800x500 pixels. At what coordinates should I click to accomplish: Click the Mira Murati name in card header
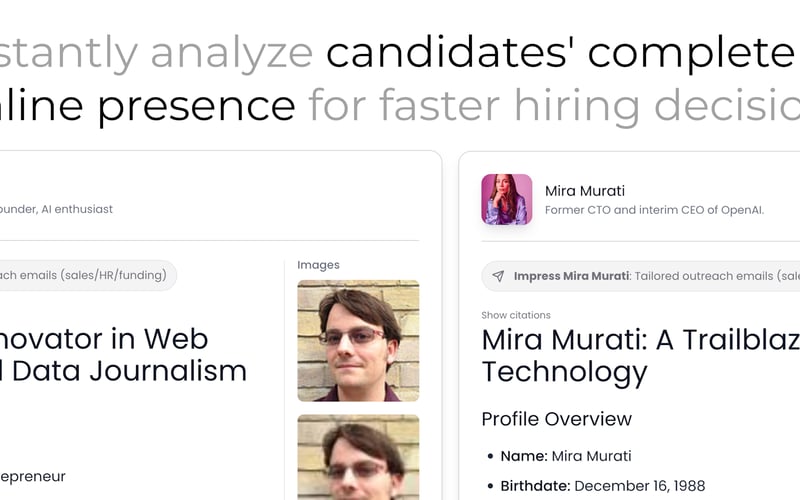[x=585, y=191]
